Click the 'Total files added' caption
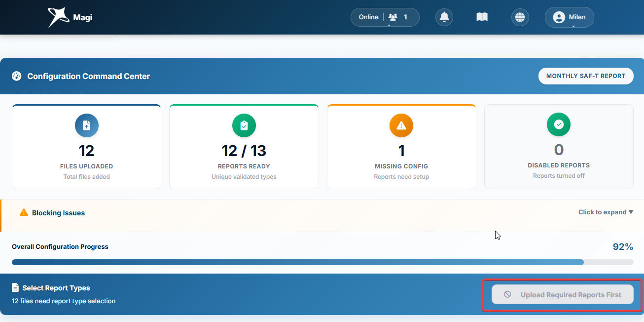The image size is (644, 322). 87,177
